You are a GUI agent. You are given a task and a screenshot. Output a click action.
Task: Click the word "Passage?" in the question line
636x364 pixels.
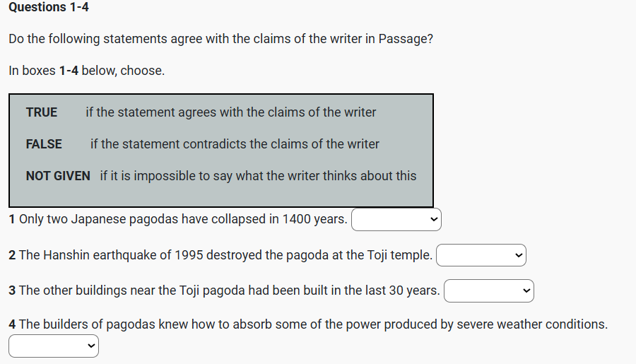click(x=406, y=39)
